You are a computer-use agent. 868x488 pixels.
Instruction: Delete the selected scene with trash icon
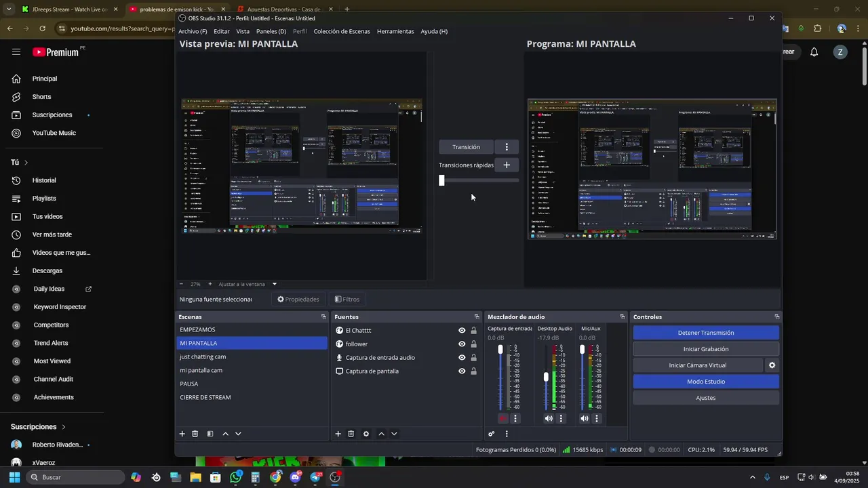pos(195,434)
